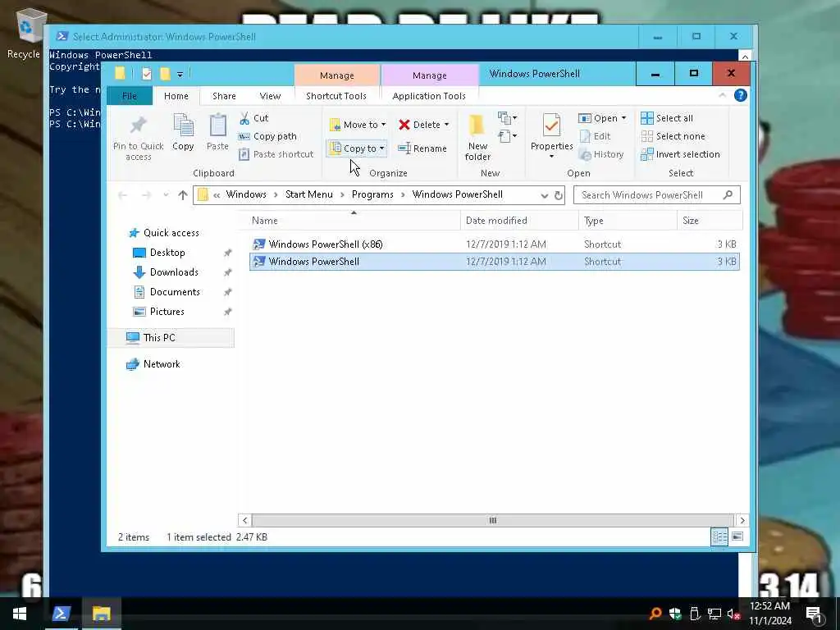Open recent locations dropdown arrow
Viewport: 840px width, 630px height.
[x=166, y=195]
